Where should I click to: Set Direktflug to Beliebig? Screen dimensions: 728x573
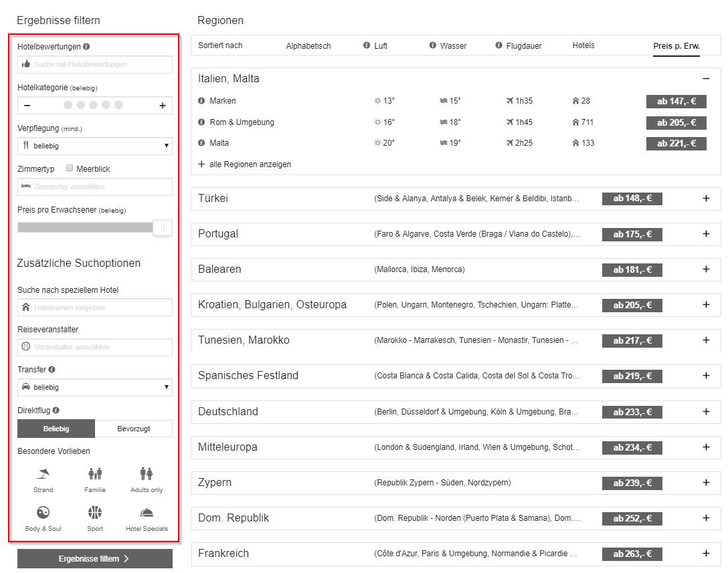coord(56,429)
